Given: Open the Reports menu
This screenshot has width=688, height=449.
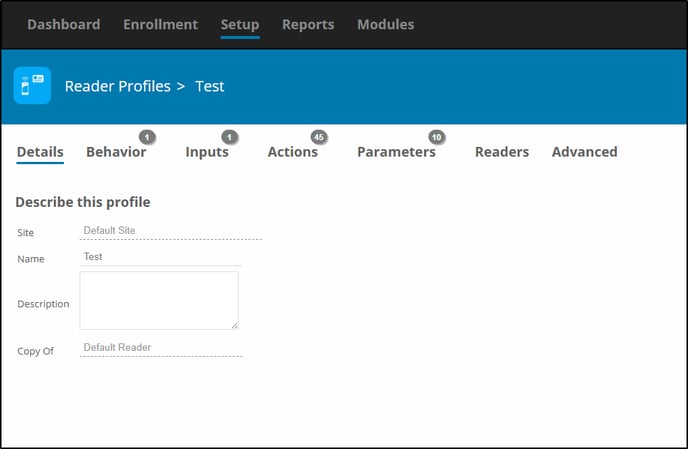Looking at the screenshot, I should (308, 25).
